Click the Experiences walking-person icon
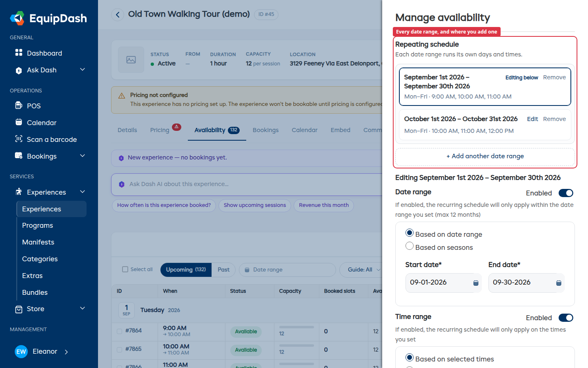 [x=19, y=192]
